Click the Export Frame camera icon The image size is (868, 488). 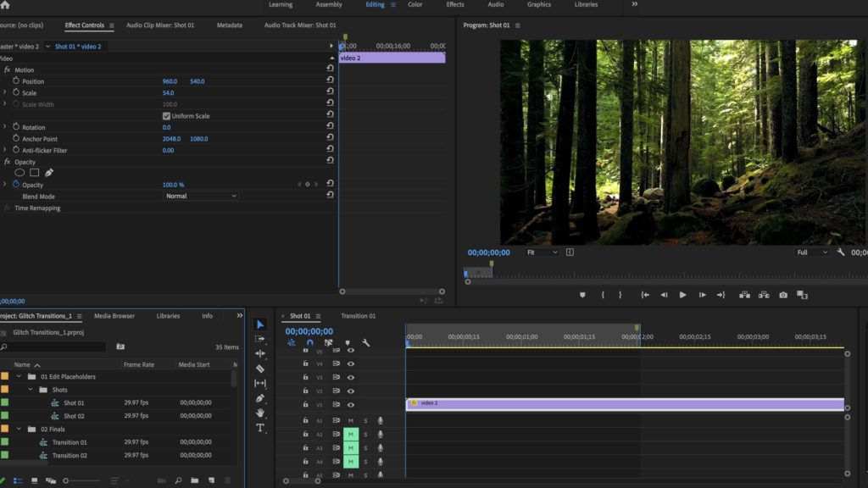pos(783,295)
